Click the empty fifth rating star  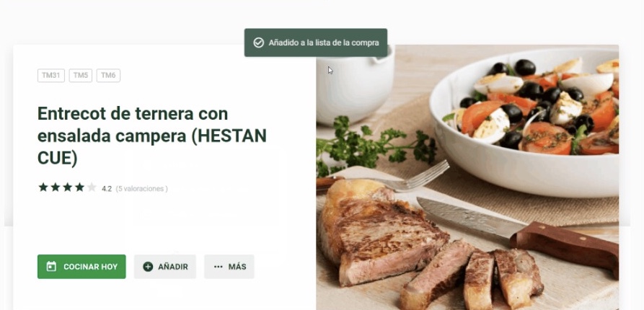coord(92,187)
